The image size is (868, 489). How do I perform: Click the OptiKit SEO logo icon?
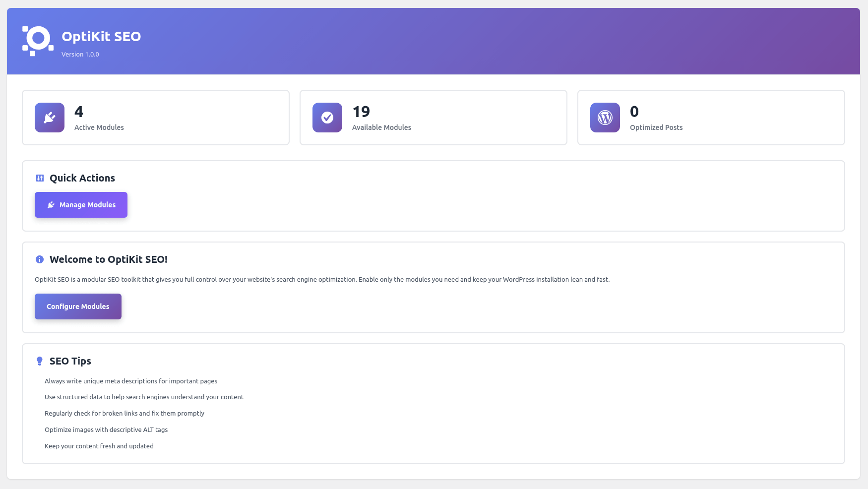38,41
